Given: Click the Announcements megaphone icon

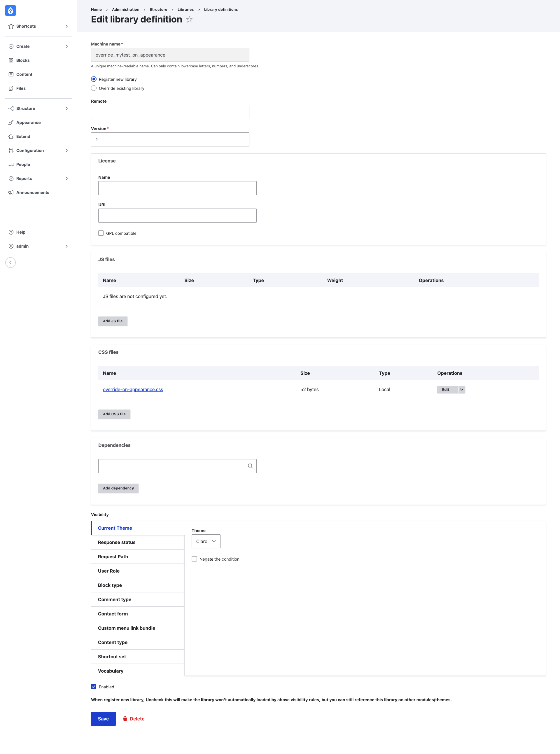Looking at the screenshot, I should (x=11, y=192).
